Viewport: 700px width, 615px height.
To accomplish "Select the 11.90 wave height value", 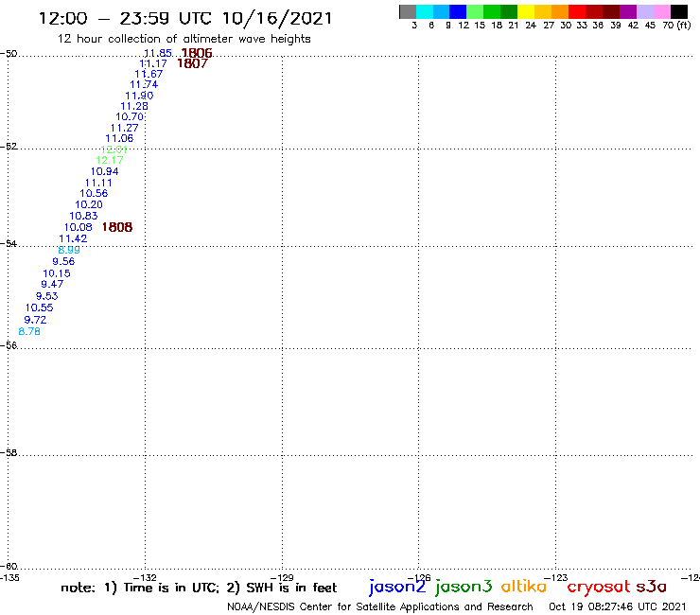I will point(139,96).
